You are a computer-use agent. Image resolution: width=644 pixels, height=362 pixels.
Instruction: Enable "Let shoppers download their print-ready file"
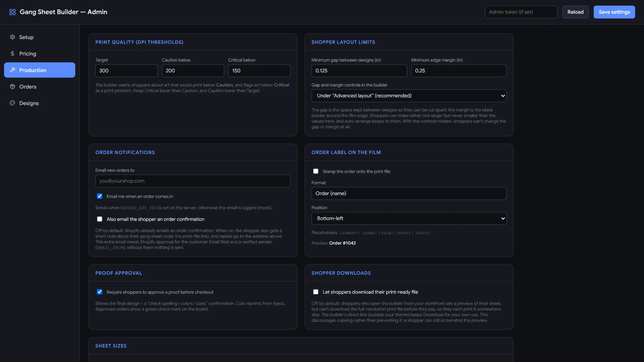pos(316,292)
